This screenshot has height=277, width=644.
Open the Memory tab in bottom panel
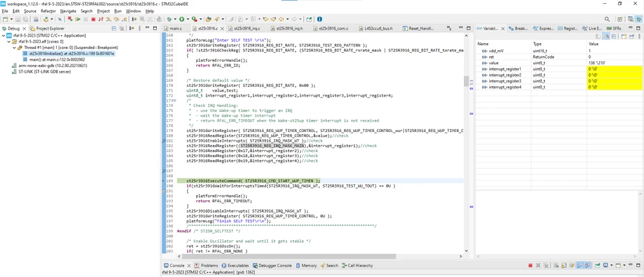(306, 265)
